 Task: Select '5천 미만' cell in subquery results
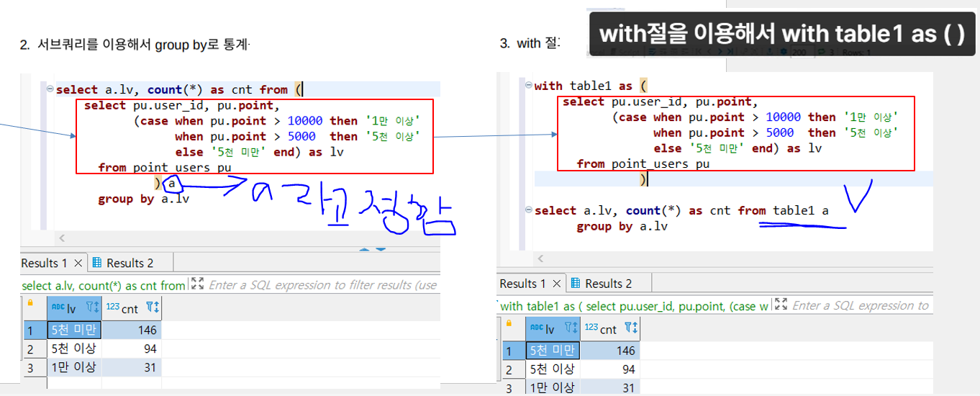74,330
